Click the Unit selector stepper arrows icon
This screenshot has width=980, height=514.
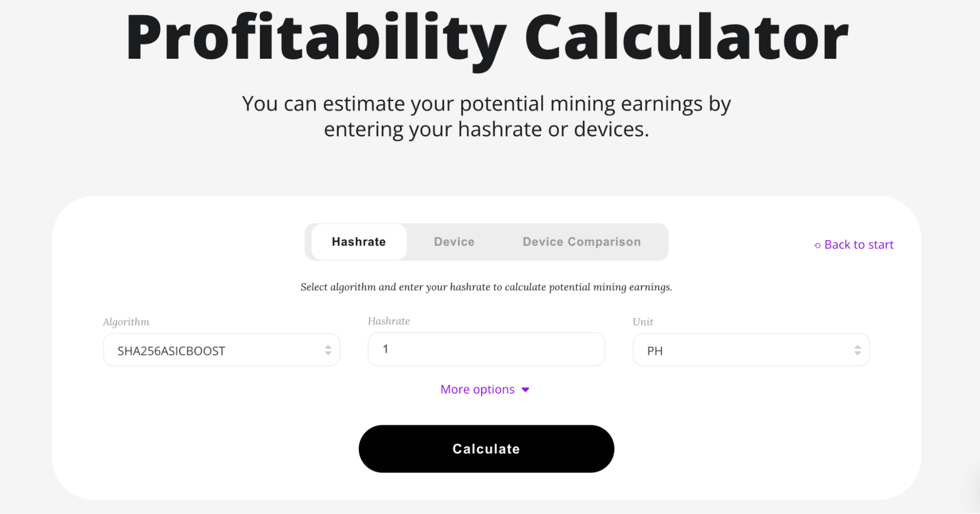857,349
